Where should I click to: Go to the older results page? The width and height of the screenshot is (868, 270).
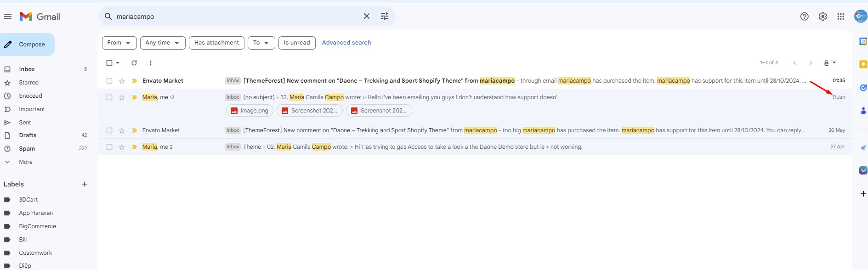811,63
